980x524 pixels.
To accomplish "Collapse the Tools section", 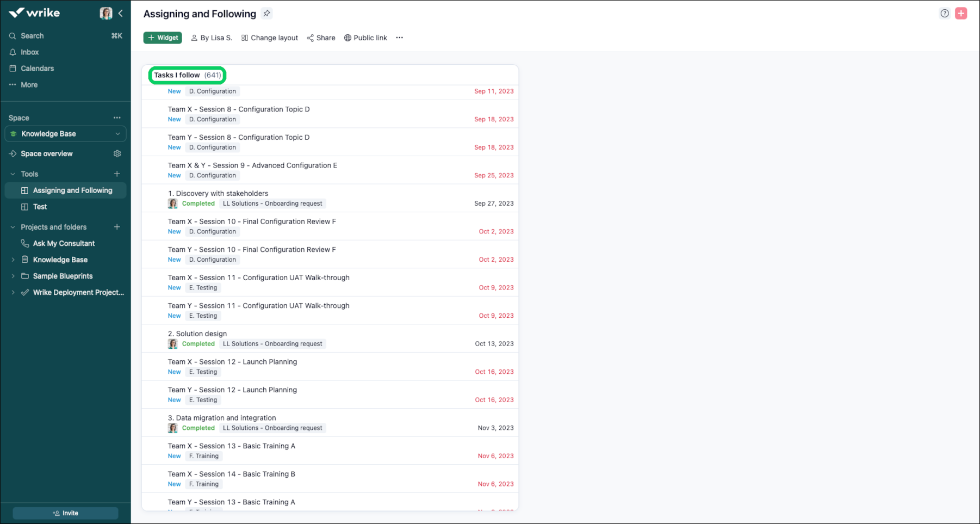I will (x=12, y=174).
